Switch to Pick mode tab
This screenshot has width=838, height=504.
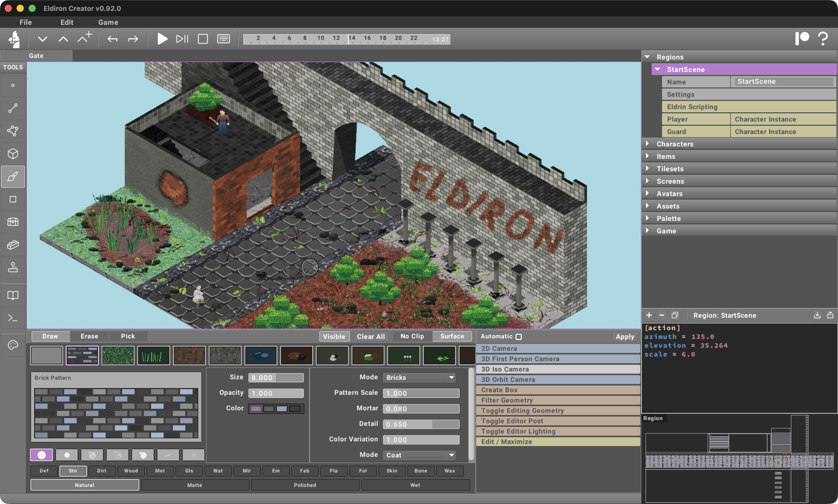click(x=128, y=336)
